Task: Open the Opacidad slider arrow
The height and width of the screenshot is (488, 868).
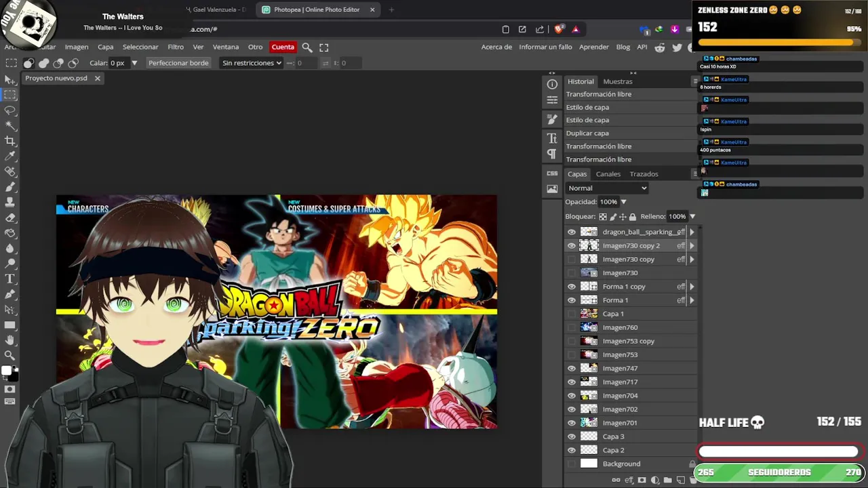Action: tap(623, 202)
